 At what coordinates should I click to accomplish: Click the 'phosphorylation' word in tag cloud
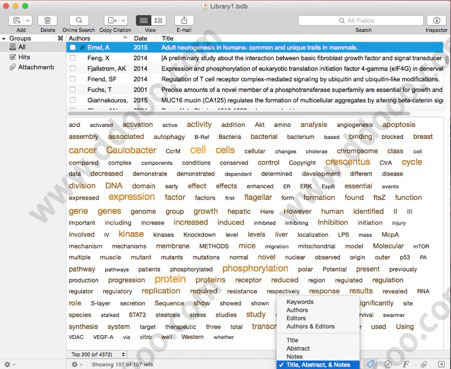click(255, 268)
